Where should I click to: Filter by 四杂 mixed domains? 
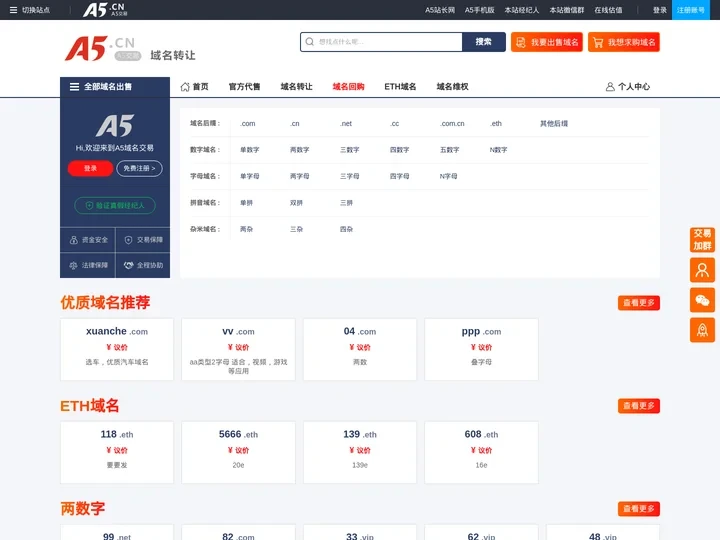[x=346, y=229]
